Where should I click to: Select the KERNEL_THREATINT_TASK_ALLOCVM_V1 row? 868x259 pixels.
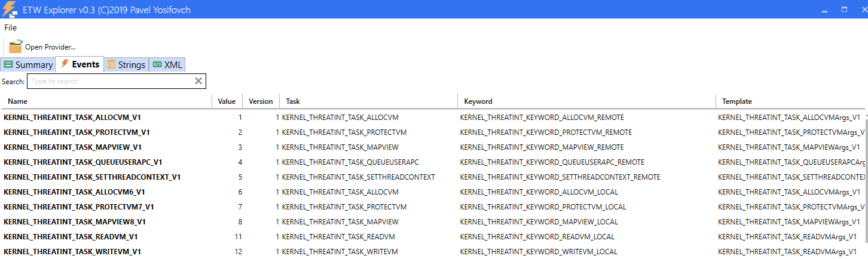coord(72,118)
